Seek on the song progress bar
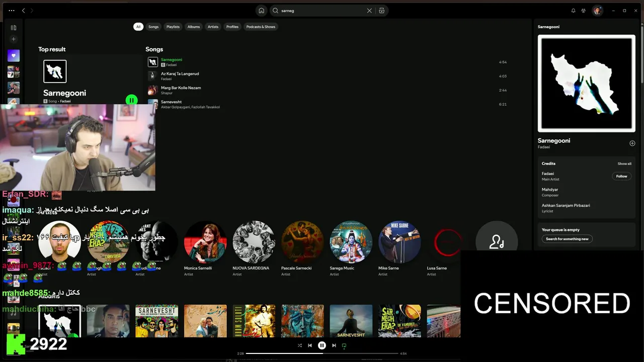644x362 pixels. [x=322, y=353]
